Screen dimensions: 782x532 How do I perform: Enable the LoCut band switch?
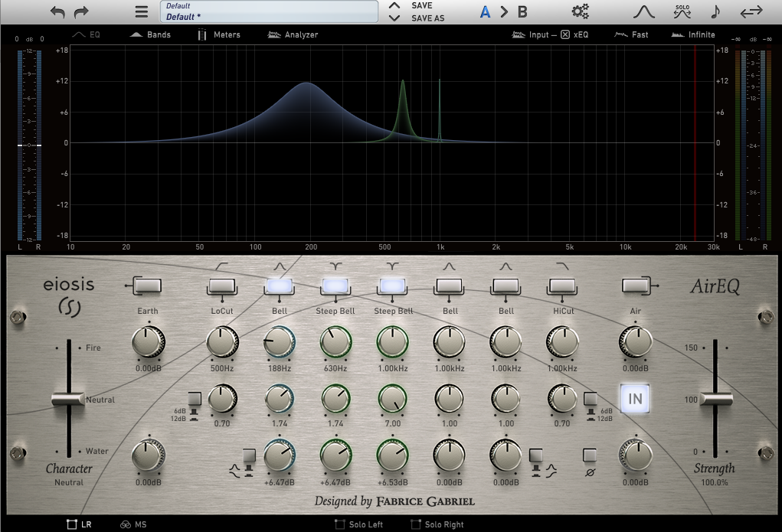point(222,286)
